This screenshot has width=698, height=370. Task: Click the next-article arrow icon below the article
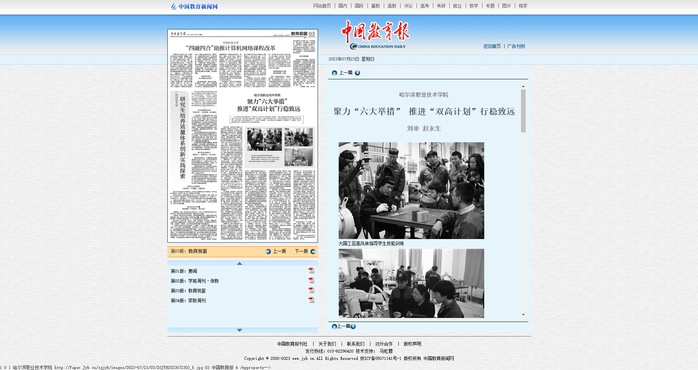353,326
